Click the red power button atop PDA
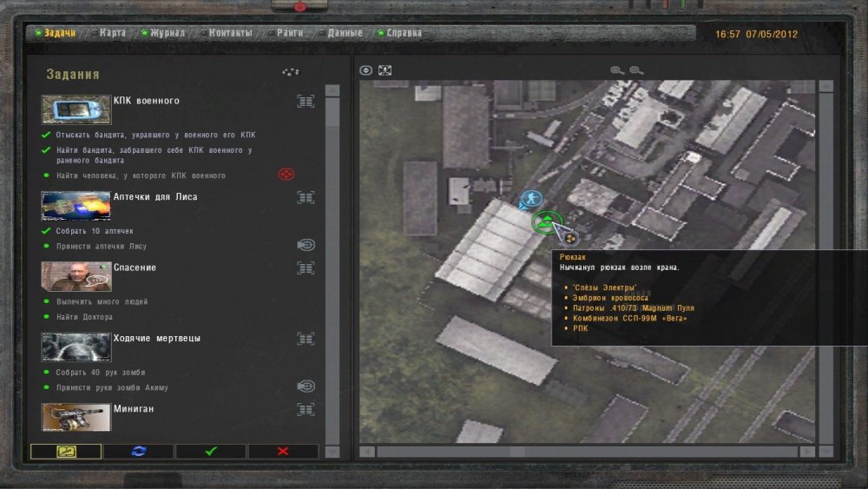Image resolution: width=868 pixels, height=489 pixels. [299, 7]
